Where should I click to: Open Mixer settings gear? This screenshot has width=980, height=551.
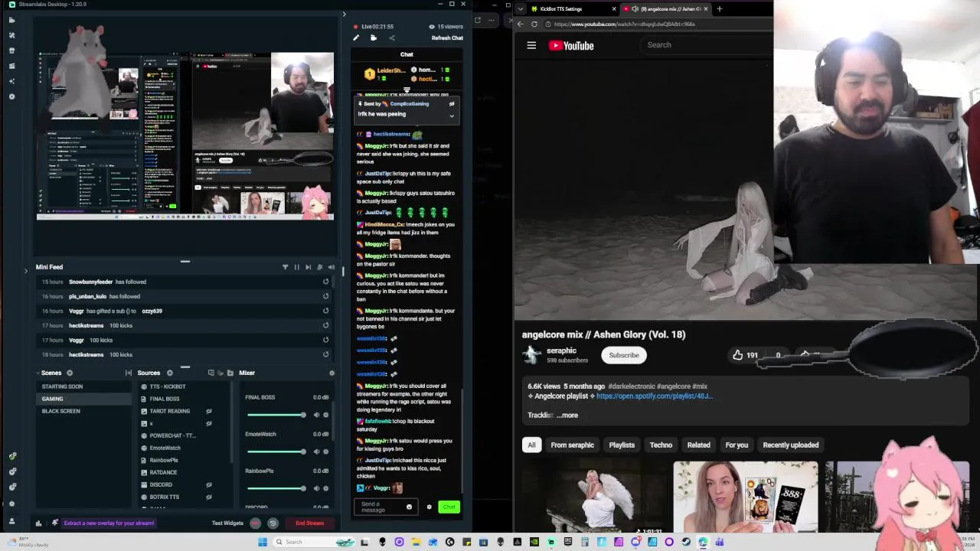(332, 373)
